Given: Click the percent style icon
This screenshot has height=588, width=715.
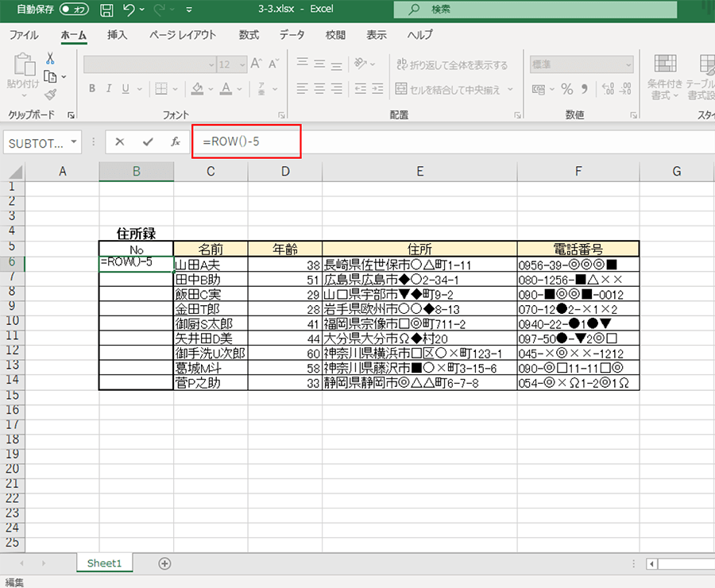Looking at the screenshot, I should 566,89.
